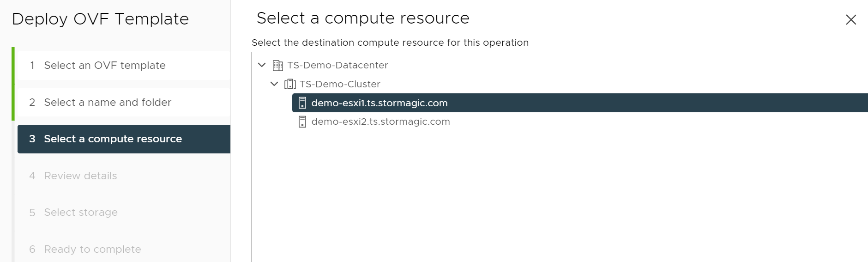The image size is (868, 262).
Task: Select the TS-Demo-Cluster label
Action: [x=340, y=84]
